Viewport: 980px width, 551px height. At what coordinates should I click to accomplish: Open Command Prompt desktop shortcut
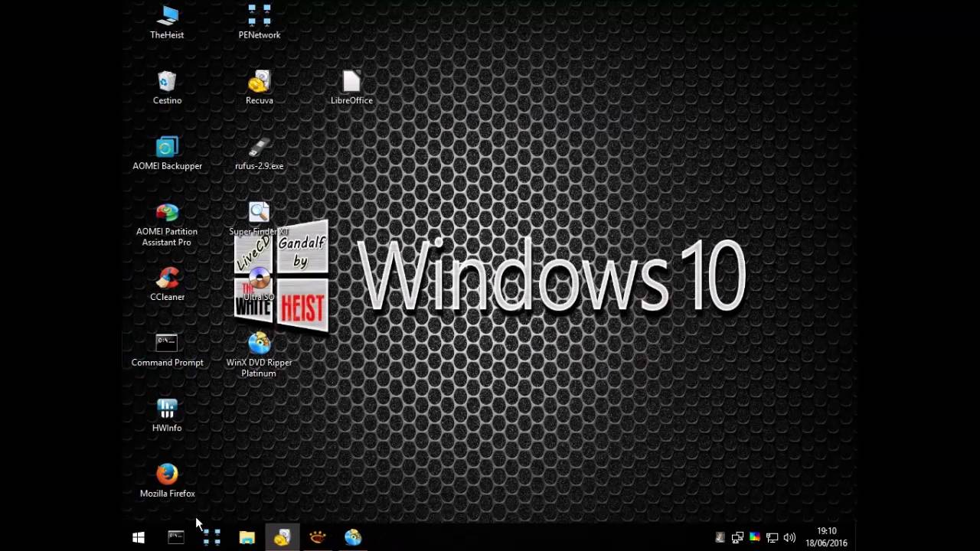(x=167, y=350)
